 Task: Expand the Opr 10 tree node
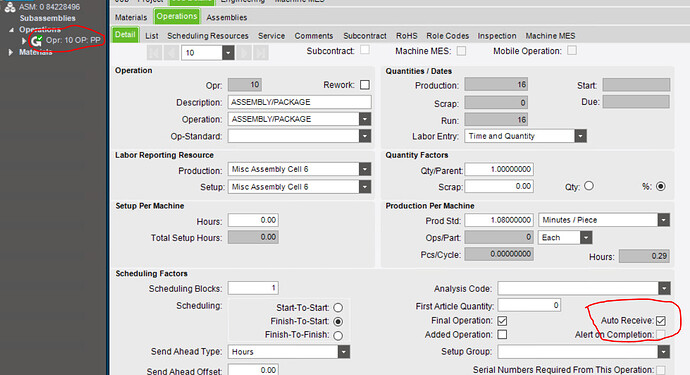[x=24, y=41]
